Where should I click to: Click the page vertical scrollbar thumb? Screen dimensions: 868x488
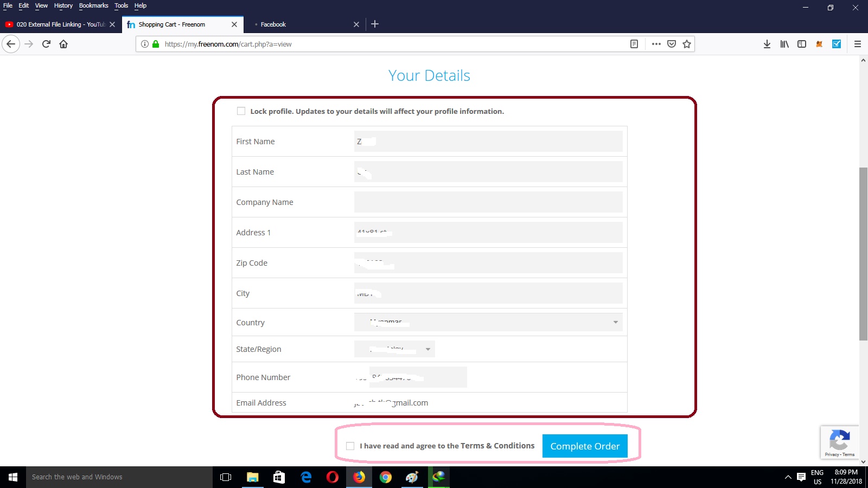pyautogui.click(x=863, y=254)
